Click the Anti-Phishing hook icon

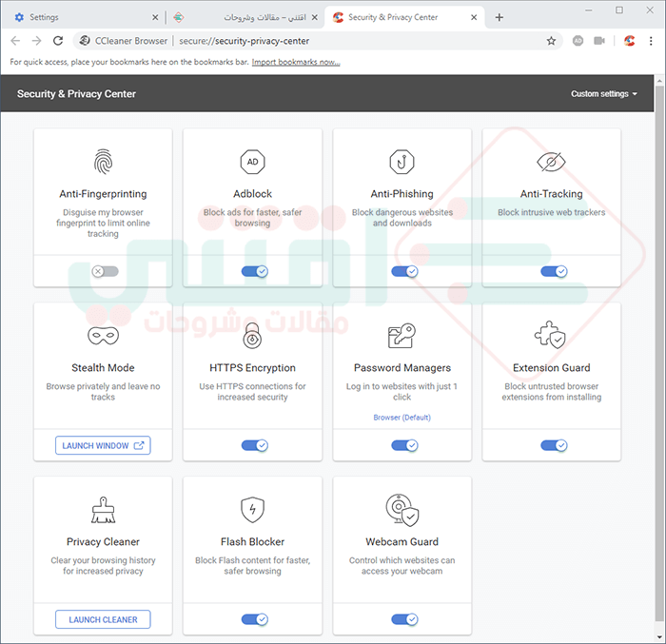coord(402,162)
